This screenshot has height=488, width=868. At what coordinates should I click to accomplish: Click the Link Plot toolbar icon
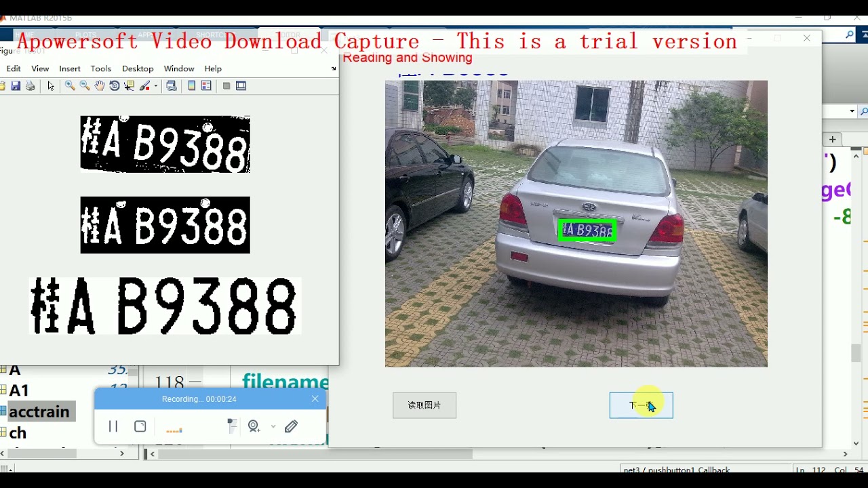tap(172, 86)
